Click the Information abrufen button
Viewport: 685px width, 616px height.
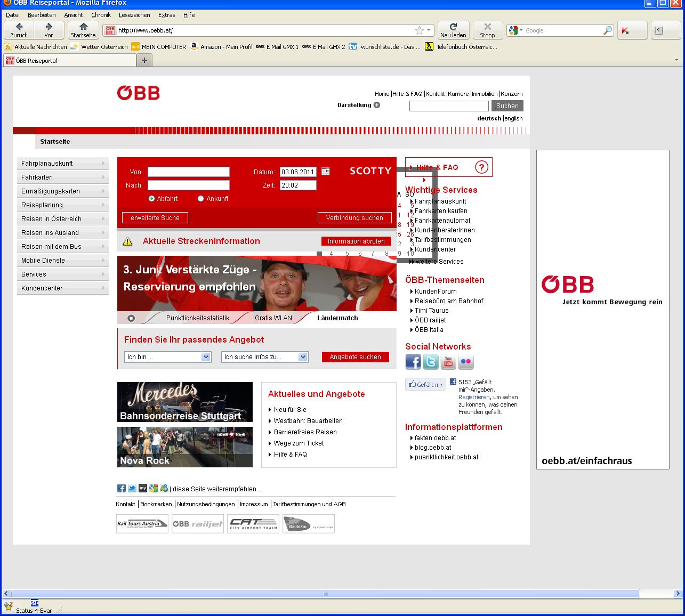point(356,241)
